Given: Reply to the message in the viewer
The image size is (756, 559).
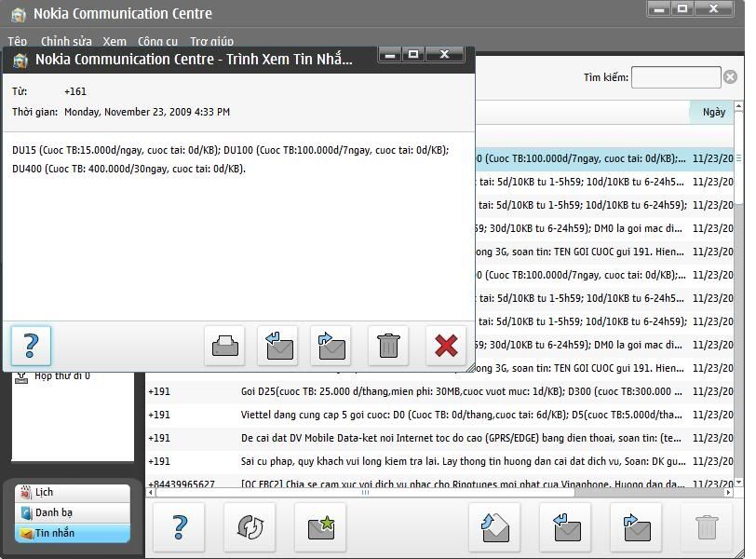Looking at the screenshot, I should click(x=277, y=346).
